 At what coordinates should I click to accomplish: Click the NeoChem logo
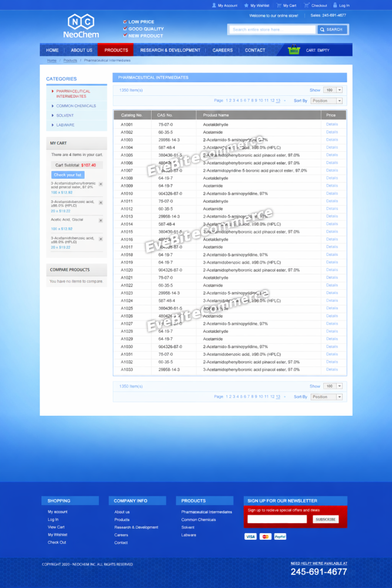click(83, 26)
